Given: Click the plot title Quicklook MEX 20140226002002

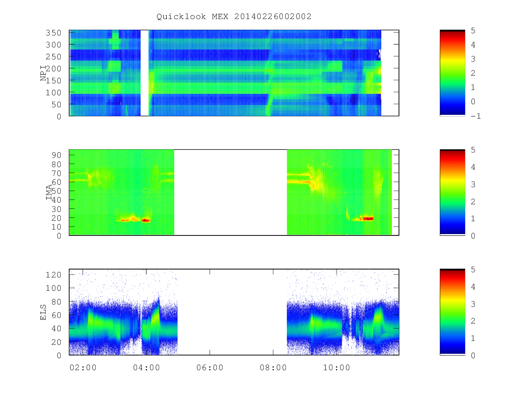Looking at the screenshot, I should (234, 16).
